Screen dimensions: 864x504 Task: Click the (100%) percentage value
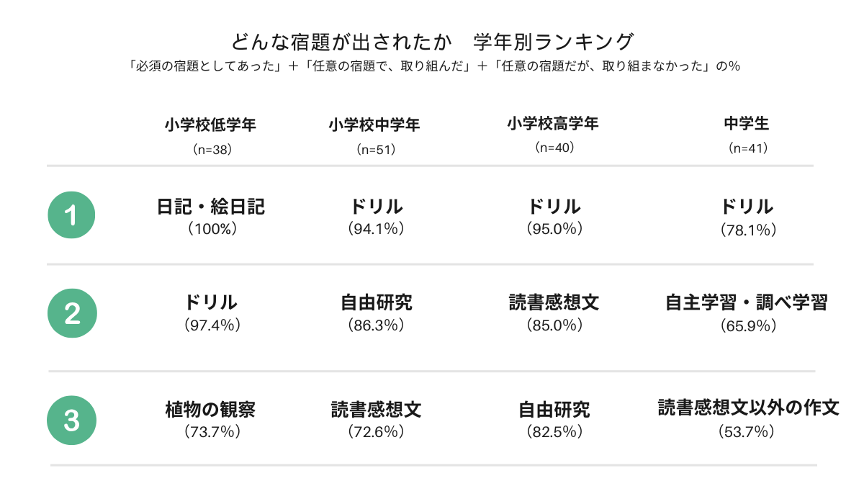211,229
